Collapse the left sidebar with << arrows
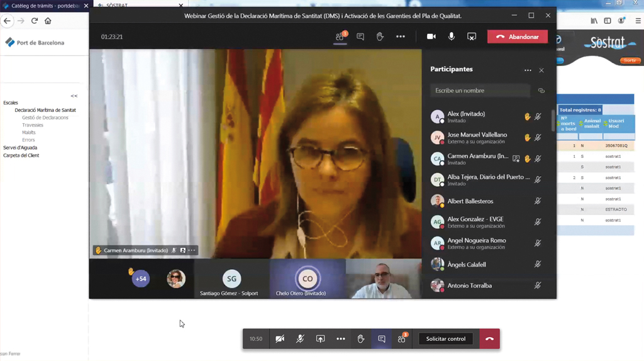 click(x=74, y=96)
